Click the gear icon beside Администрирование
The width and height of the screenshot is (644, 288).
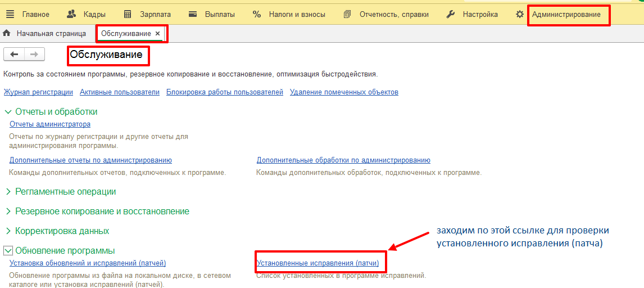click(520, 15)
